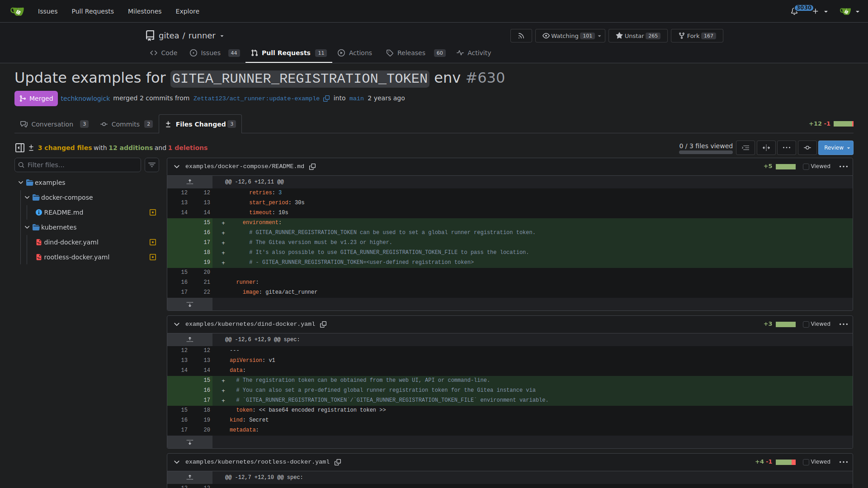868x488 pixels.
Task: Copy path of rootless-docker.yaml file
Action: click(x=338, y=462)
